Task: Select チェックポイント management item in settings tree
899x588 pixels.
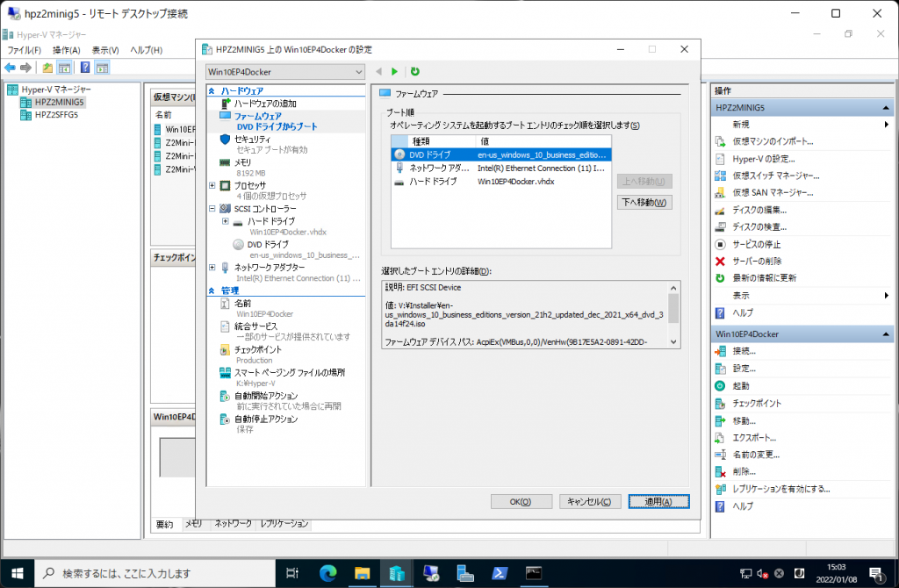Action: tap(257, 349)
